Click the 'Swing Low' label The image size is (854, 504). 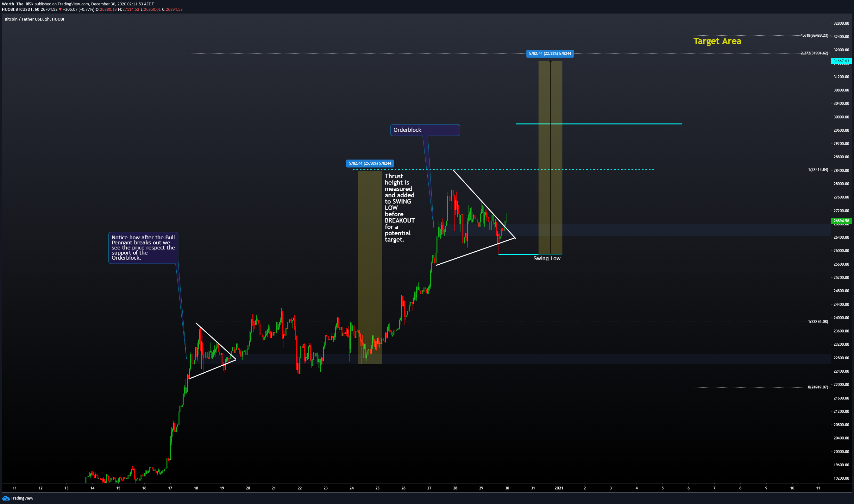(547, 258)
